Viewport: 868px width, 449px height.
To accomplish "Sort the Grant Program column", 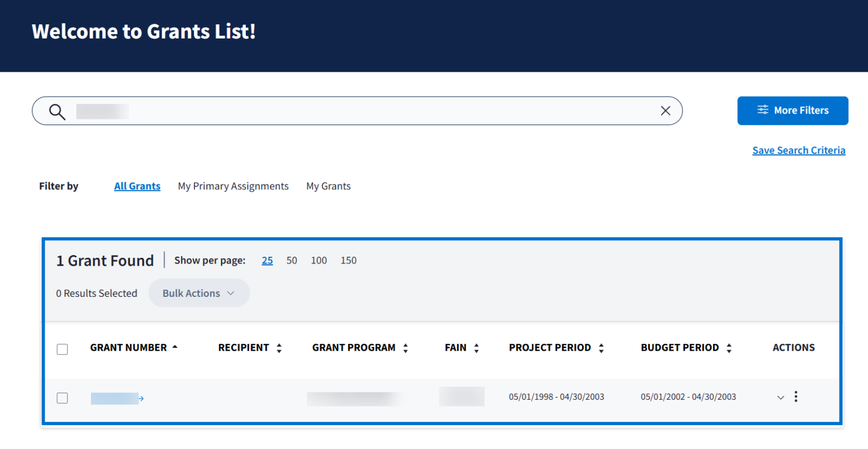I will 405,348.
